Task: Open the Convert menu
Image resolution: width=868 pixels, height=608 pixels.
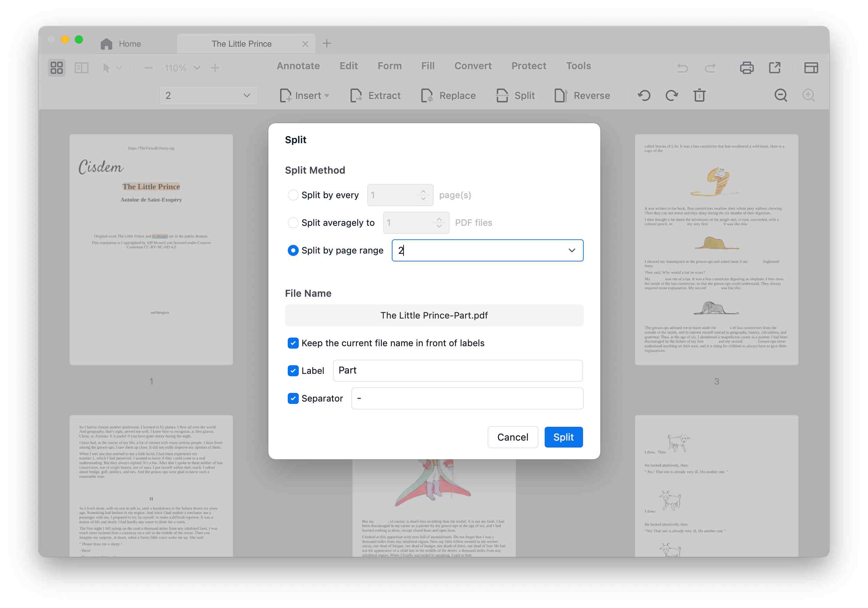Action: [473, 66]
